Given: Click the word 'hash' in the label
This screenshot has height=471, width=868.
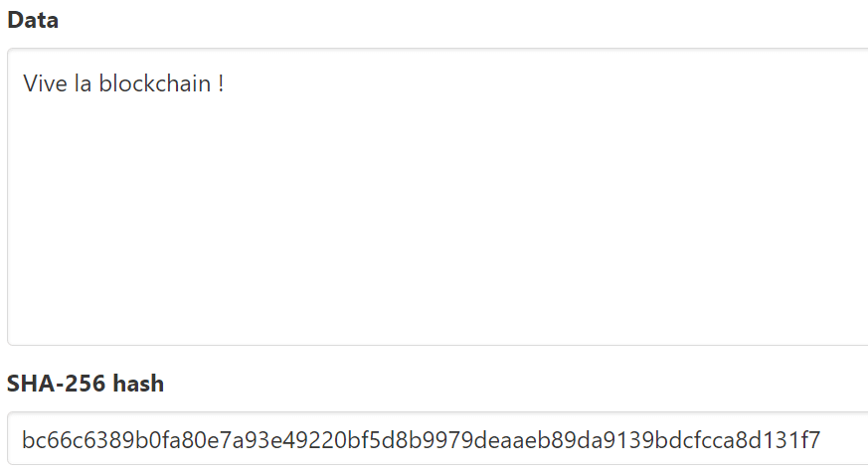Looking at the screenshot, I should (x=138, y=383).
